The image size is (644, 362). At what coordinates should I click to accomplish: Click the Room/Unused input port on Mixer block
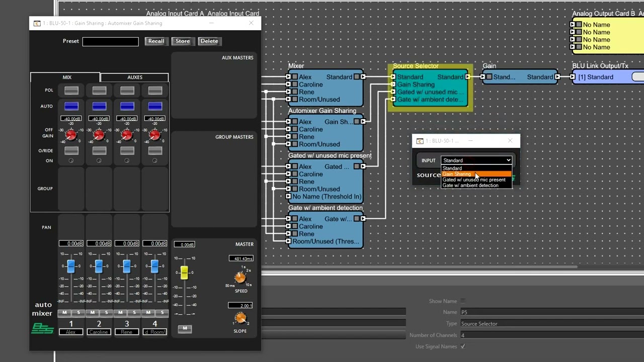pyautogui.click(x=288, y=100)
